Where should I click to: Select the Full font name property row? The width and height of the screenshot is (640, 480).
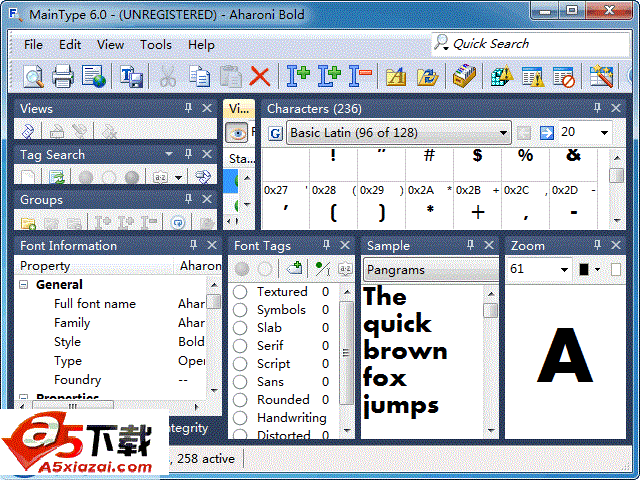(110, 304)
